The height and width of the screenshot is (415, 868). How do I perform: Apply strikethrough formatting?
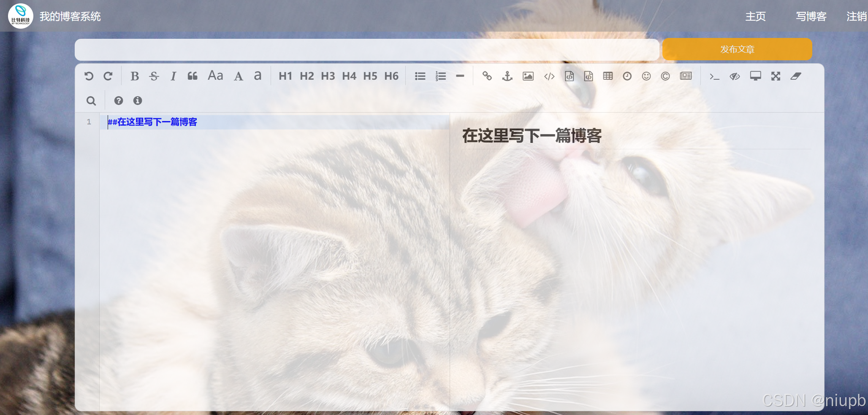click(x=154, y=76)
